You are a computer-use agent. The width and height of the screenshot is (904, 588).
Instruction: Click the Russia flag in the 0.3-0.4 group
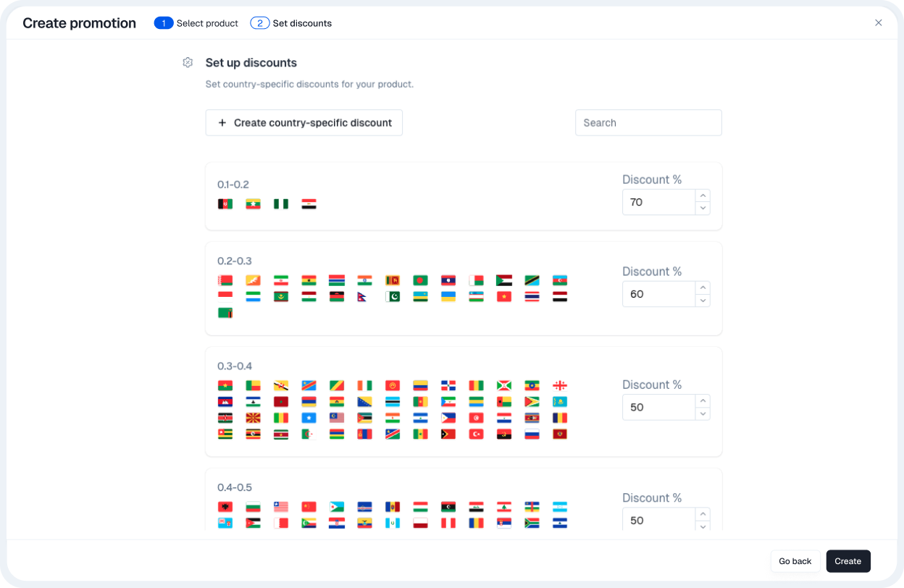532,434
